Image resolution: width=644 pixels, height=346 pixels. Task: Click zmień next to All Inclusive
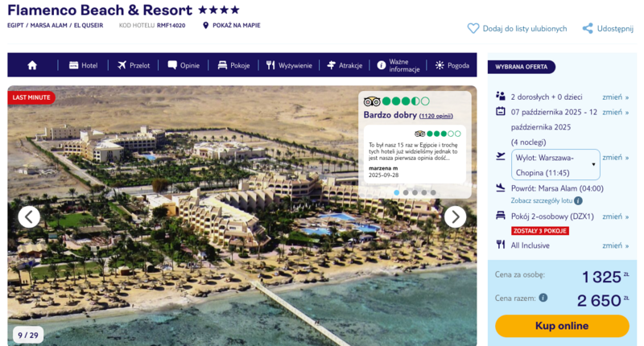pos(615,245)
